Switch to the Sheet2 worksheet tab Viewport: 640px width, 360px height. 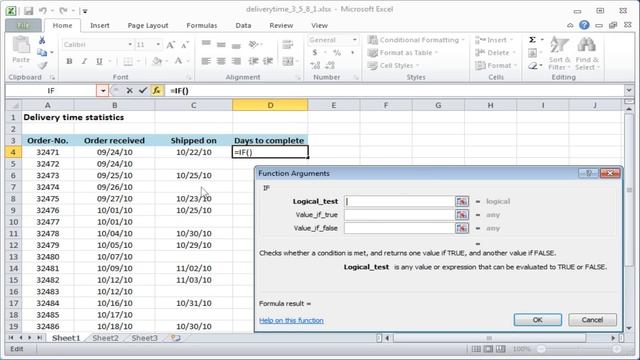click(105, 338)
